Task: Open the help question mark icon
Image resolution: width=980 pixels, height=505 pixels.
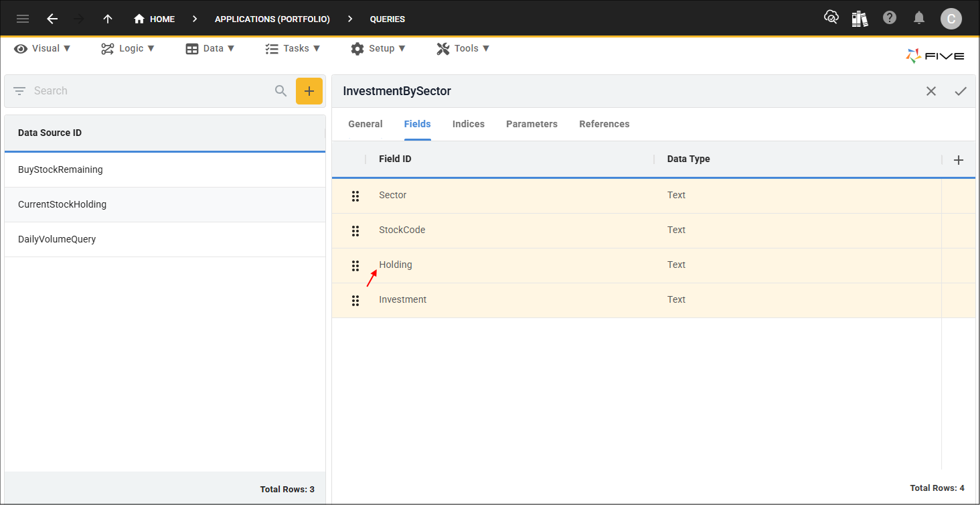Action: pyautogui.click(x=890, y=18)
